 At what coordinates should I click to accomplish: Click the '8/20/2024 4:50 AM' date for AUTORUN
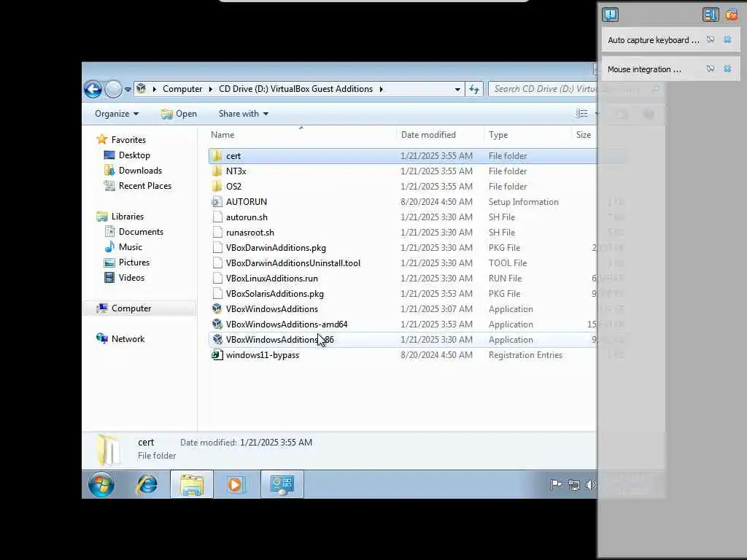(436, 202)
